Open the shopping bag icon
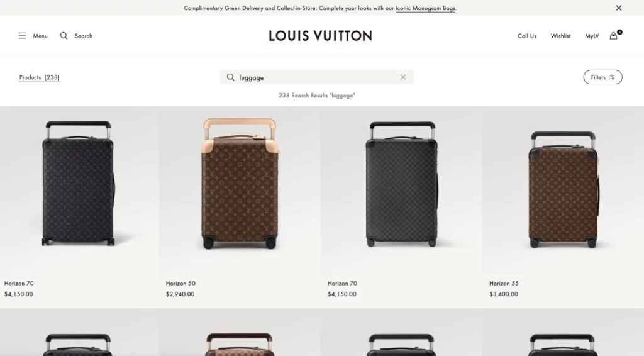The height and width of the screenshot is (356, 644). click(614, 36)
